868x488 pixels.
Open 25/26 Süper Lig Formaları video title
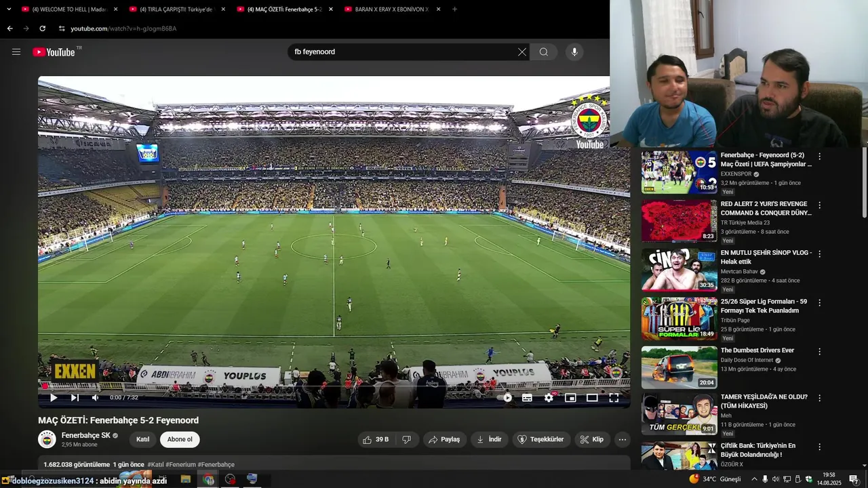click(764, 306)
